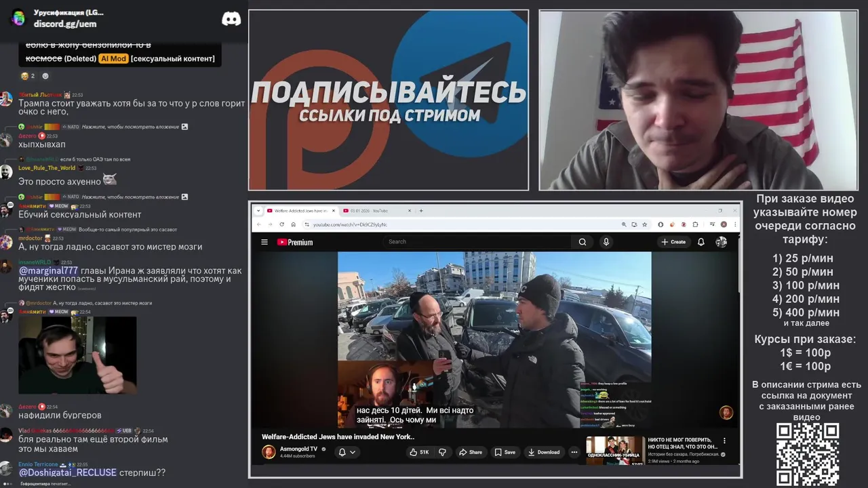This screenshot has height=488, width=868.
Task: Click the zoom magnifier icon in the address bar
Action: pos(624,224)
